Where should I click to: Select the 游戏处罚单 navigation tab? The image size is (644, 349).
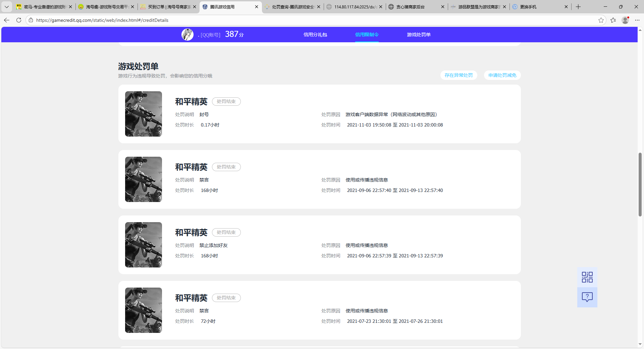click(419, 35)
